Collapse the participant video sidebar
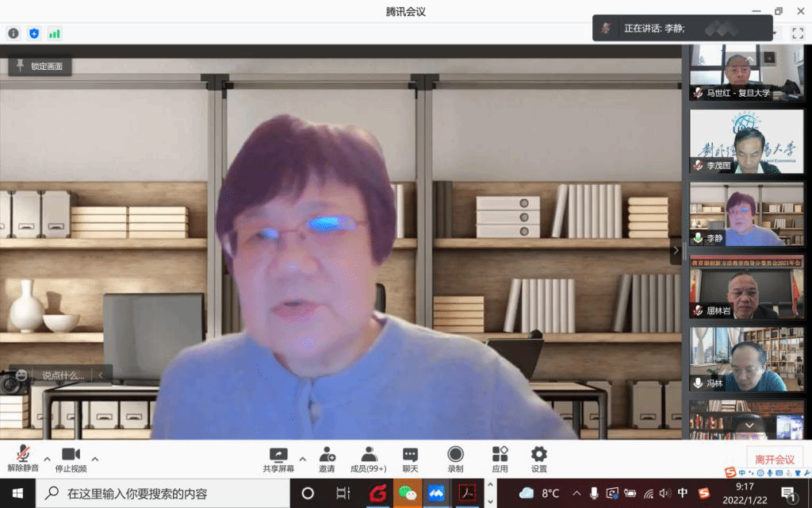 click(676, 250)
